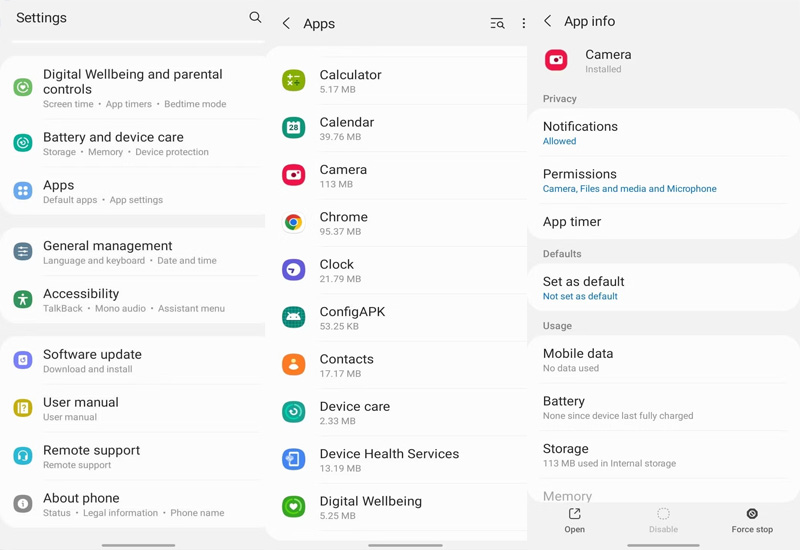Tap the navigation handle below Apps list

pyautogui.click(x=405, y=545)
